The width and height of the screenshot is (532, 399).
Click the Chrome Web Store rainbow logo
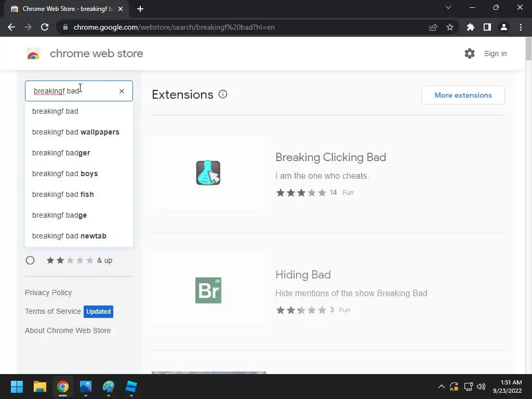[33, 54]
